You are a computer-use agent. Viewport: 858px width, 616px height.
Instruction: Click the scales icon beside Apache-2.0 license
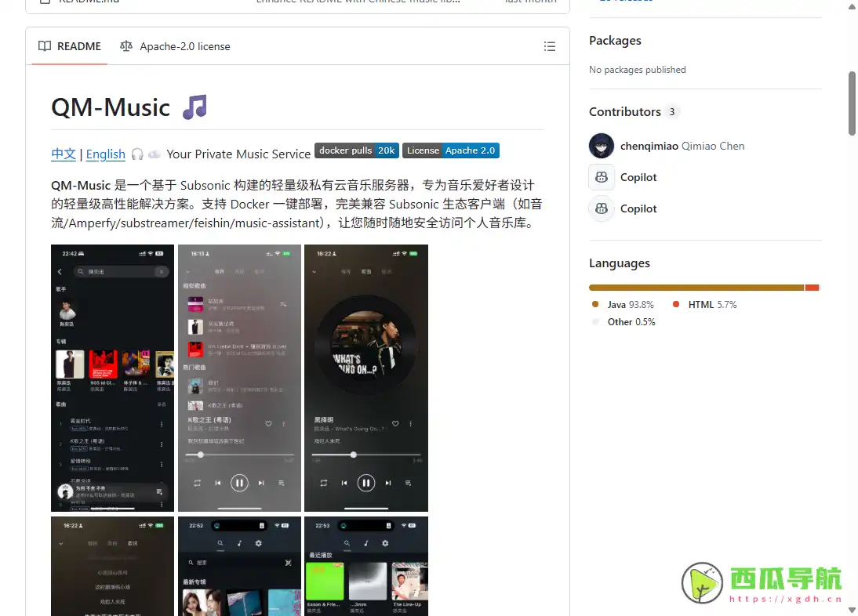126,46
